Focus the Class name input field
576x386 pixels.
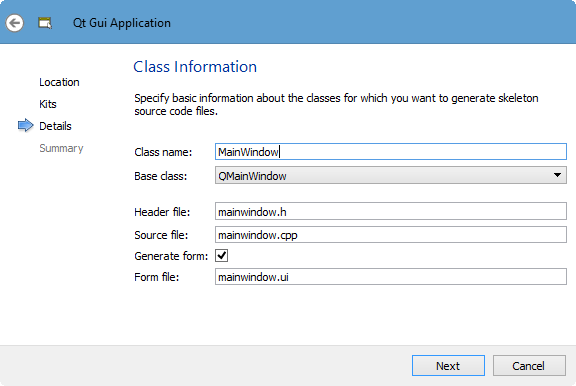click(x=390, y=152)
